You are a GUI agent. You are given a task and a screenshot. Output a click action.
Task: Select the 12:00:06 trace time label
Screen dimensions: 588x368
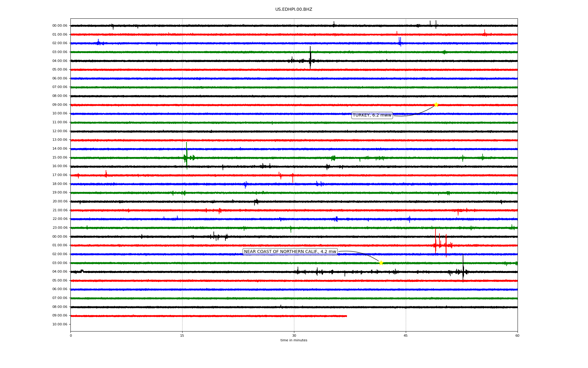pos(60,131)
